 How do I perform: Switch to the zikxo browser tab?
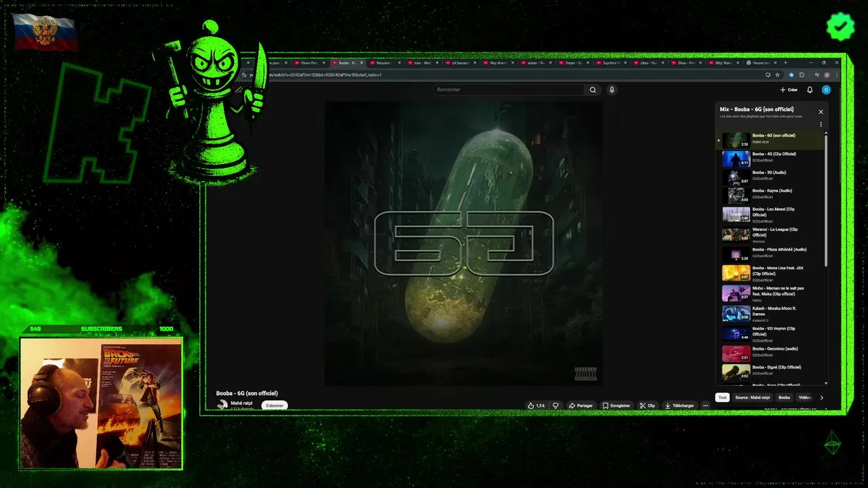(649, 62)
